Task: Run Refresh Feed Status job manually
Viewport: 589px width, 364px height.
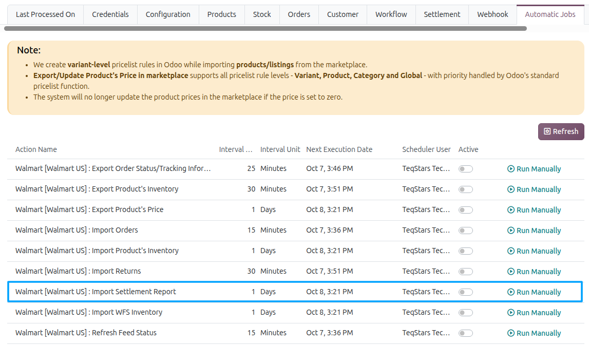Action: pos(534,333)
